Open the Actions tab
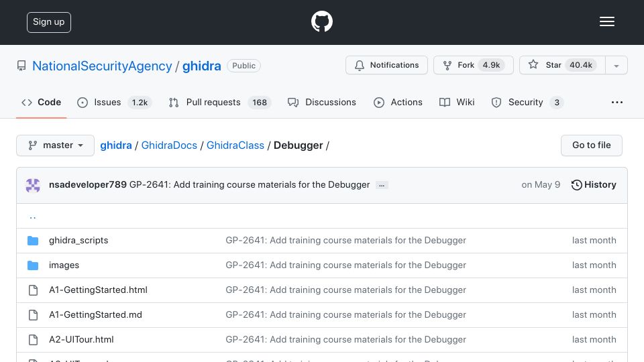 click(x=398, y=102)
